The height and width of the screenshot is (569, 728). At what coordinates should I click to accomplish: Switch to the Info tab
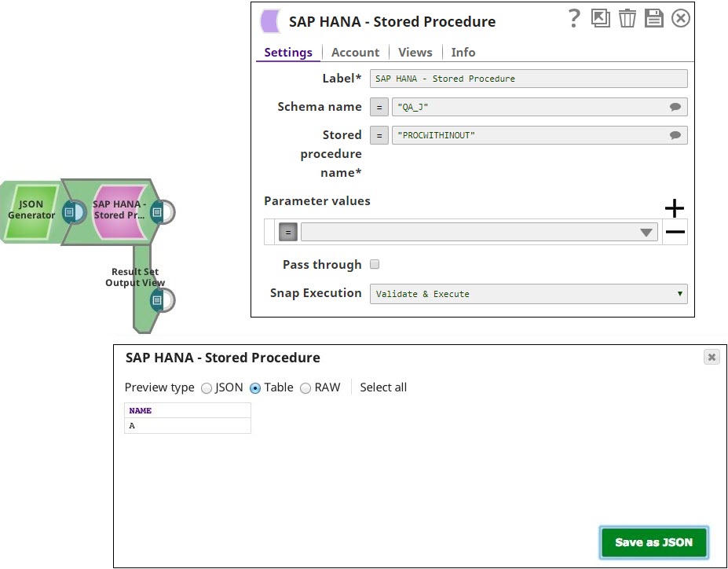[x=463, y=53]
